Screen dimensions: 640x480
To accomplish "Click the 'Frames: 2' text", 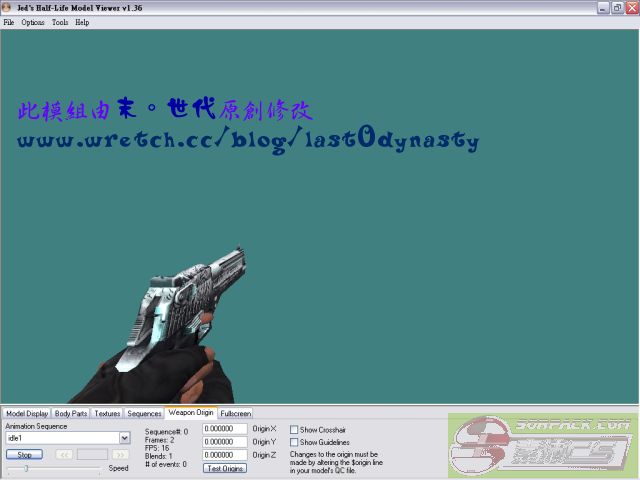I will point(159,440).
